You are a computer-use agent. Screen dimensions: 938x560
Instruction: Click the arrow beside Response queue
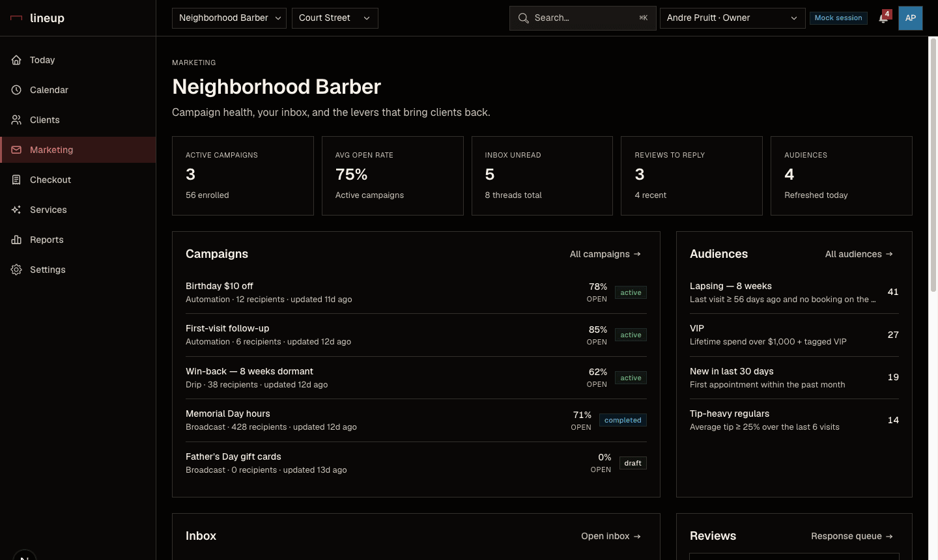click(889, 536)
